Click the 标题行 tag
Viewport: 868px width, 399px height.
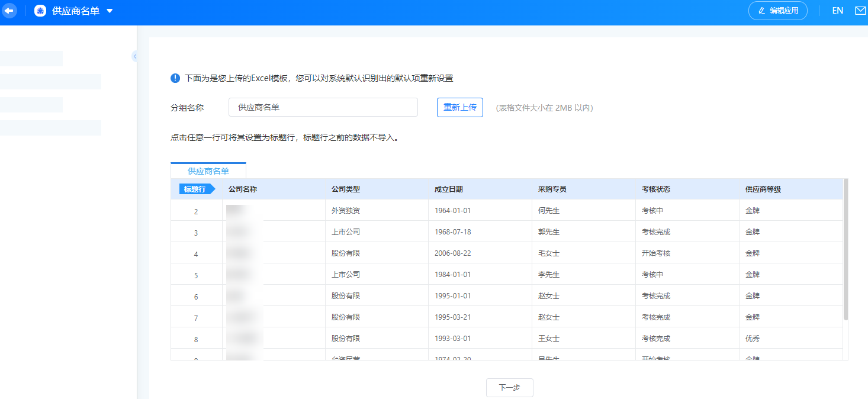(197, 189)
